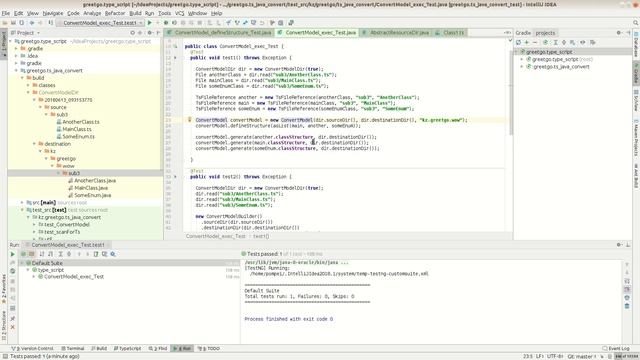This screenshot has width=640, height=360.
Task: Open the VCS menu
Action: [x=180, y=13]
